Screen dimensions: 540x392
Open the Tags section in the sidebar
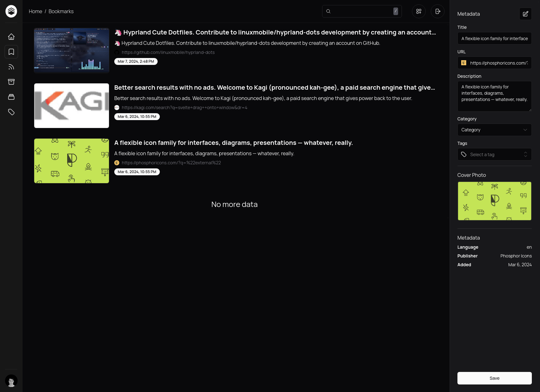point(11,112)
